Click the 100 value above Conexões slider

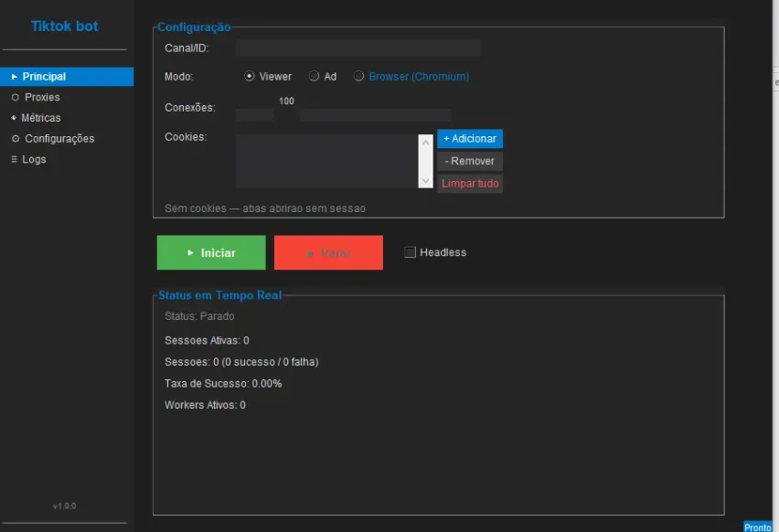point(287,101)
